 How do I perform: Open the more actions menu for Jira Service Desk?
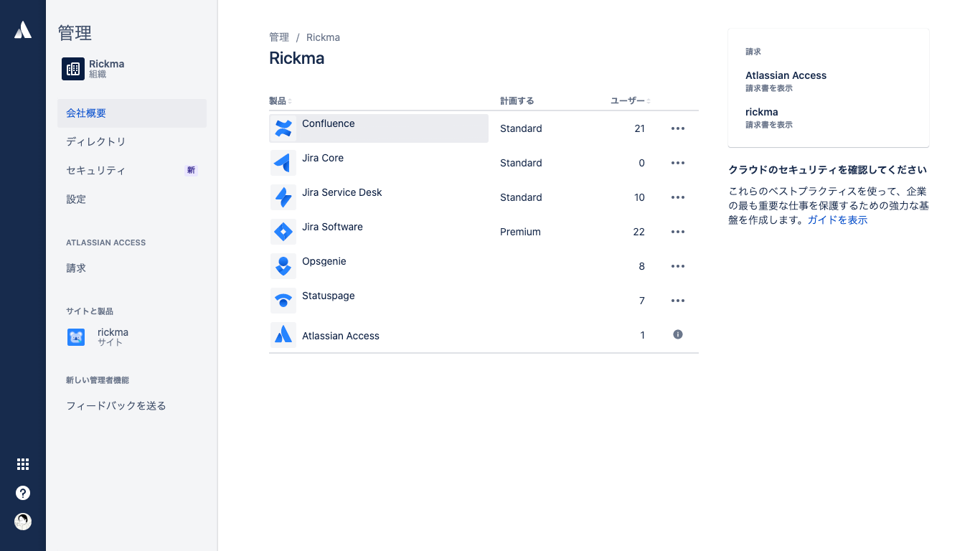click(678, 197)
